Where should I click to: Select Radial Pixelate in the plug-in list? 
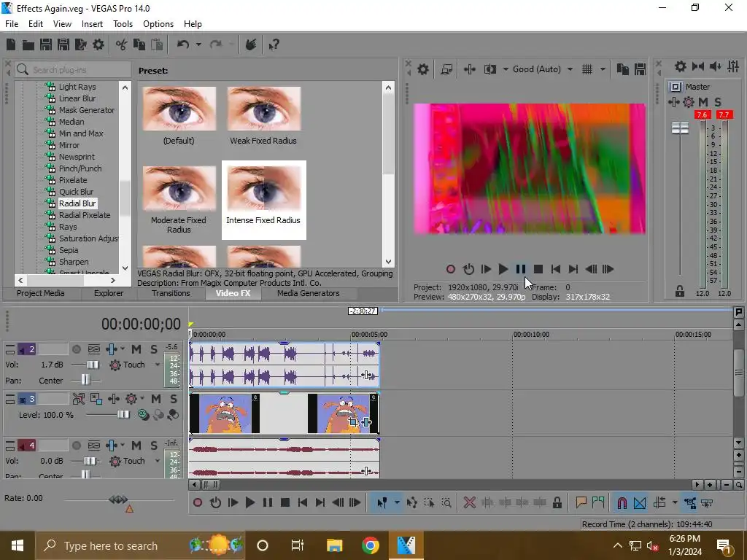point(85,215)
